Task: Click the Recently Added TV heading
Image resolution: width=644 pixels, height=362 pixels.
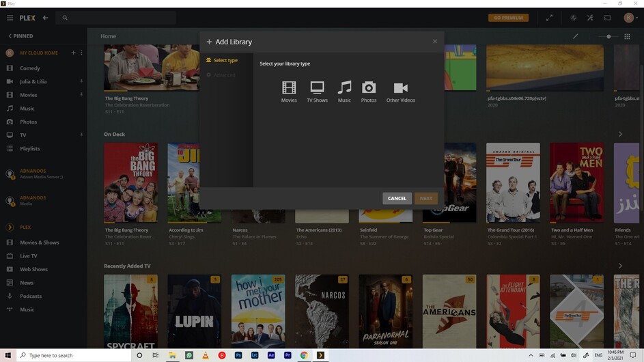Action: (x=127, y=266)
